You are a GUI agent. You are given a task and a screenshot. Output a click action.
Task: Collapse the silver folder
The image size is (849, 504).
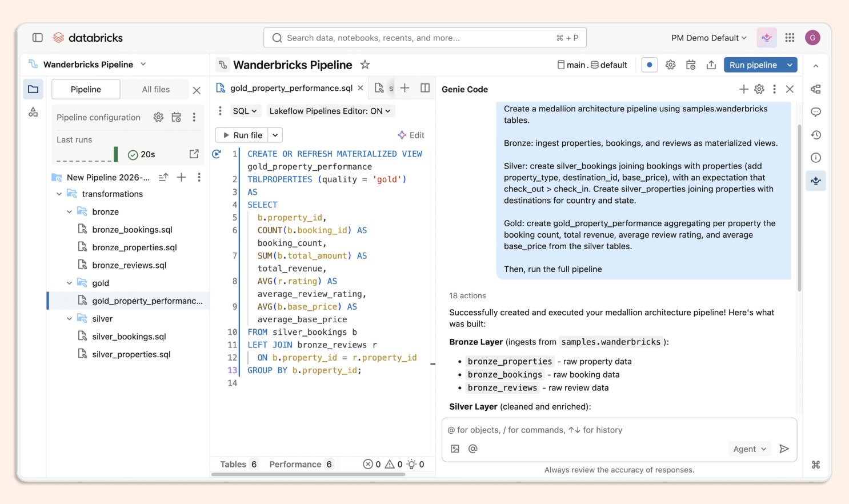pos(69,319)
